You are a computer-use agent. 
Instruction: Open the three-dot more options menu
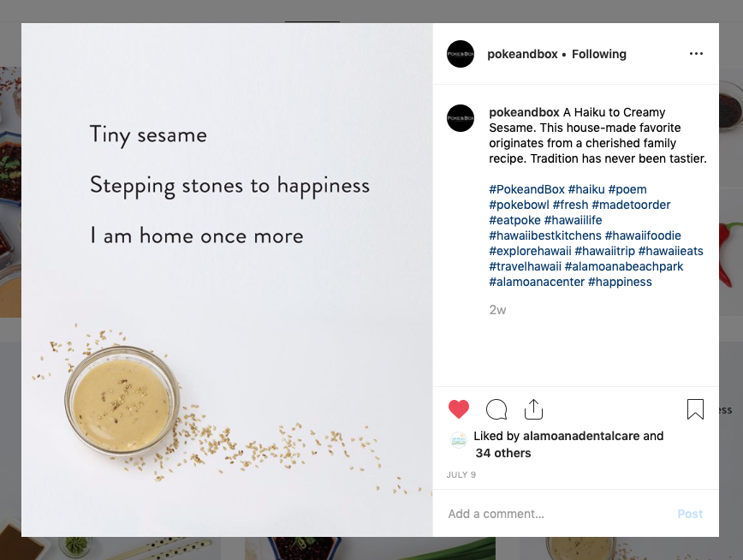point(696,54)
